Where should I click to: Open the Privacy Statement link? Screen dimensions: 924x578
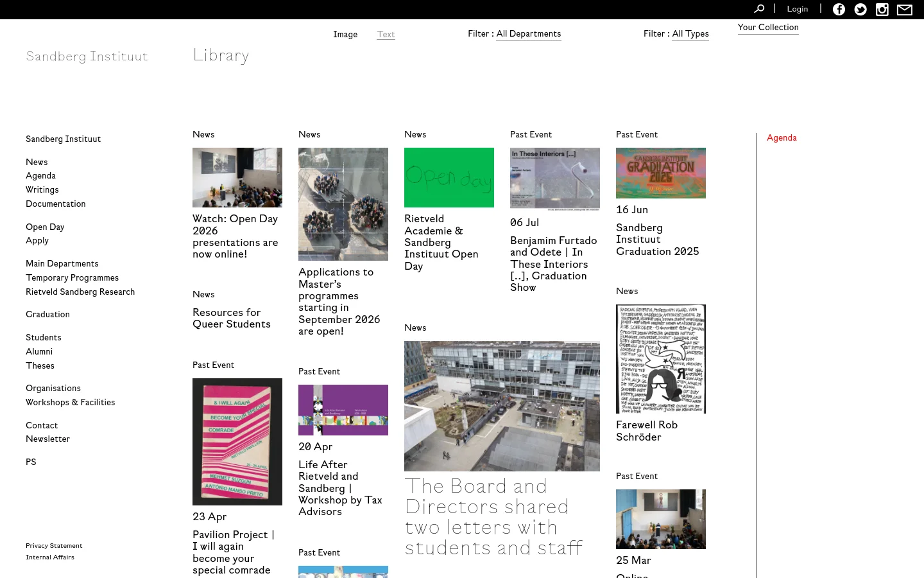point(54,546)
